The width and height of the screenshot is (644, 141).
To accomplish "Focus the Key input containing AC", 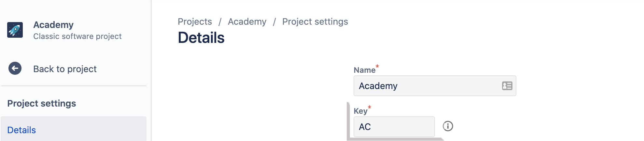I will point(394,127).
